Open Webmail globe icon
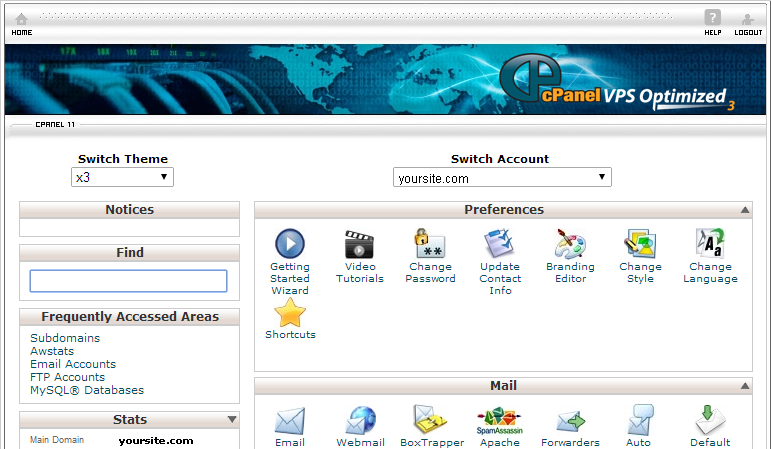Viewport: 771px width, 449px height. click(x=360, y=420)
